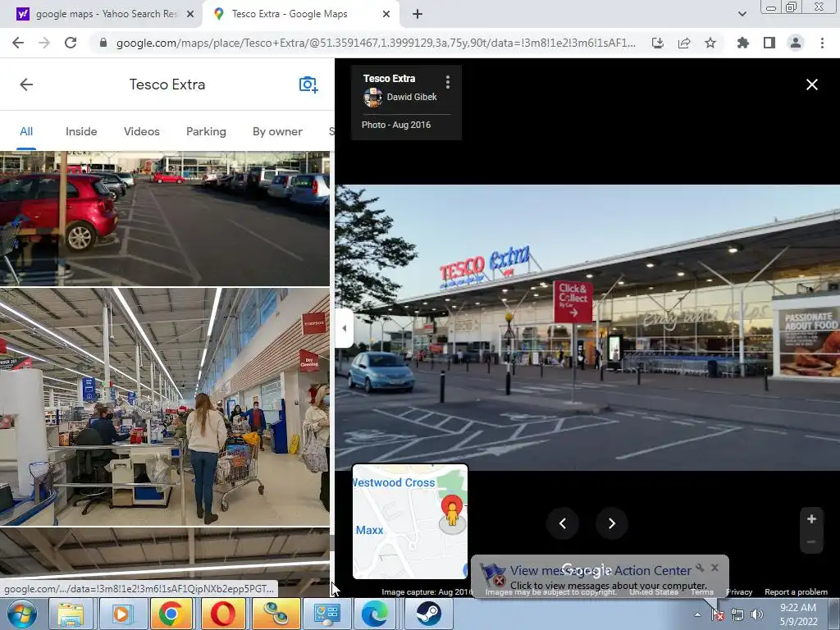Open a new browser tab
The image size is (840, 630).
point(418,15)
